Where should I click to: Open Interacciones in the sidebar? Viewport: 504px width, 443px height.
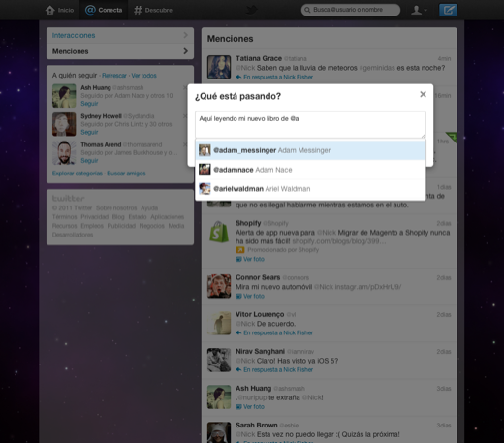click(120, 35)
